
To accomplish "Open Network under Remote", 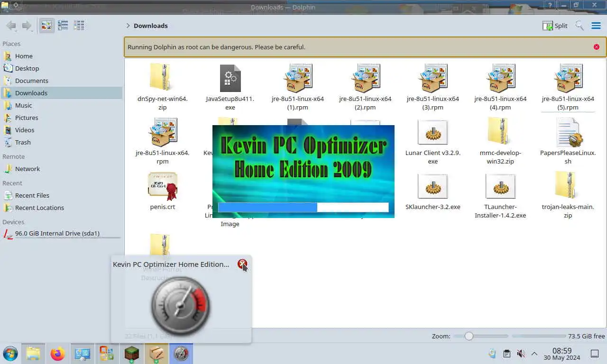I will [x=62, y=169].
